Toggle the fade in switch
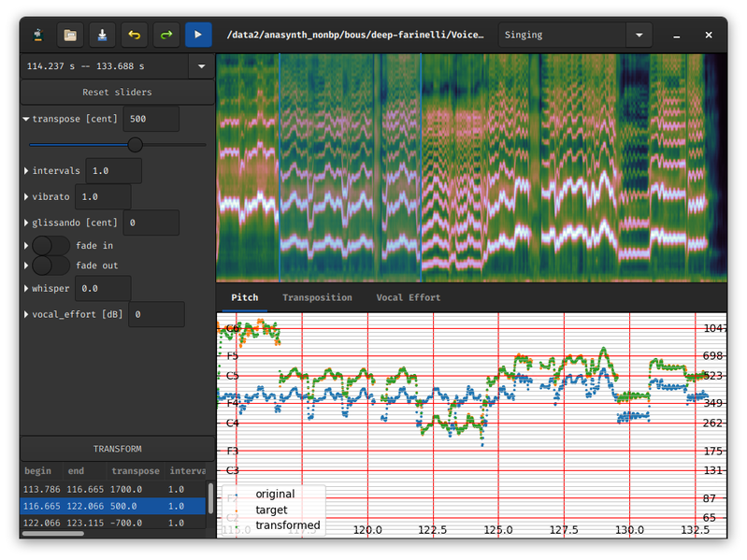The image size is (747, 560). pos(51,246)
